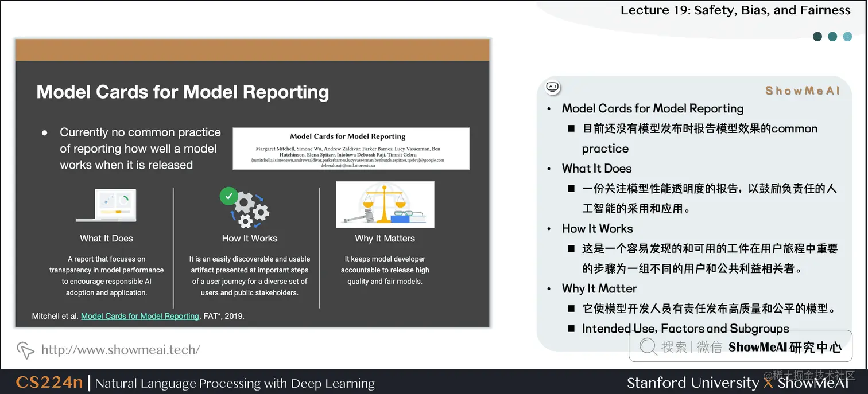This screenshot has height=394, width=868.
Task: Select the pointer cursor icon near the website URL
Action: click(x=25, y=349)
